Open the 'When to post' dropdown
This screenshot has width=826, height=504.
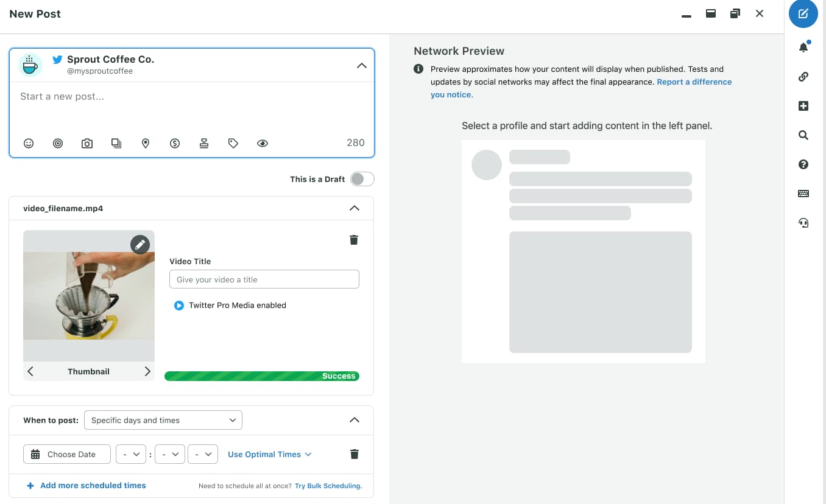(x=163, y=420)
